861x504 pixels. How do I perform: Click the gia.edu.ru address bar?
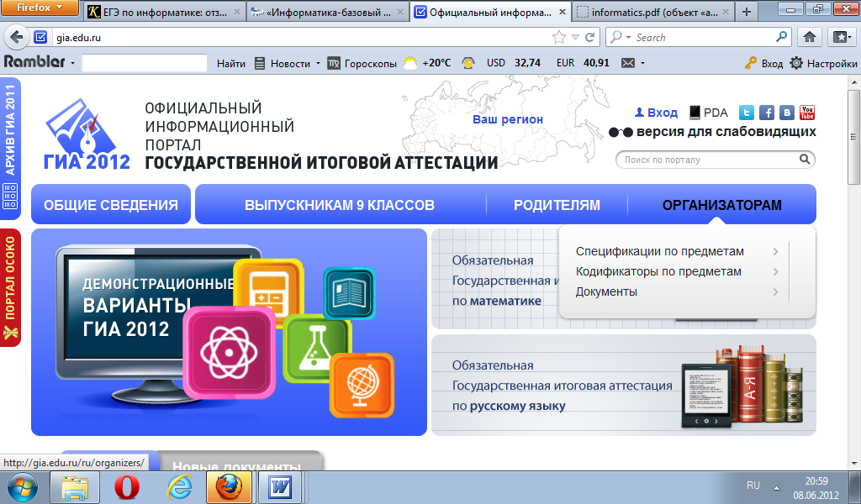click(302, 37)
